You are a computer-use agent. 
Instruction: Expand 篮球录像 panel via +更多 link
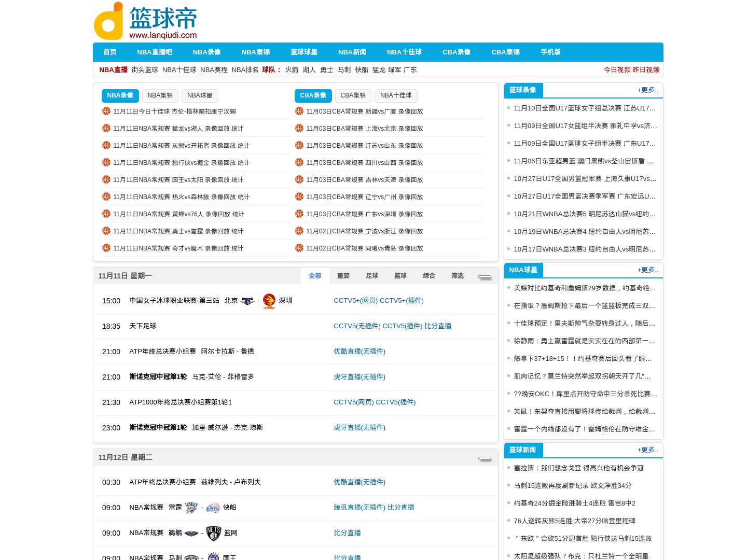pos(648,90)
